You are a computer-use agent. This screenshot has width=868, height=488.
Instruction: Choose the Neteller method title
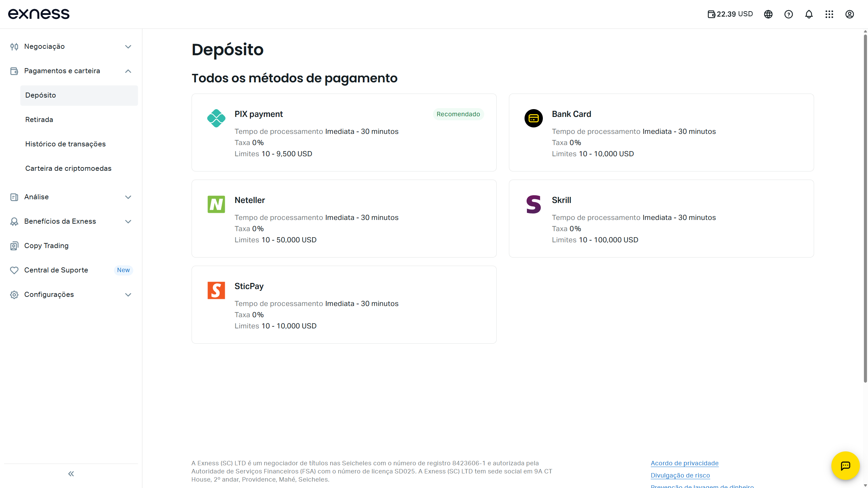pyautogui.click(x=250, y=200)
